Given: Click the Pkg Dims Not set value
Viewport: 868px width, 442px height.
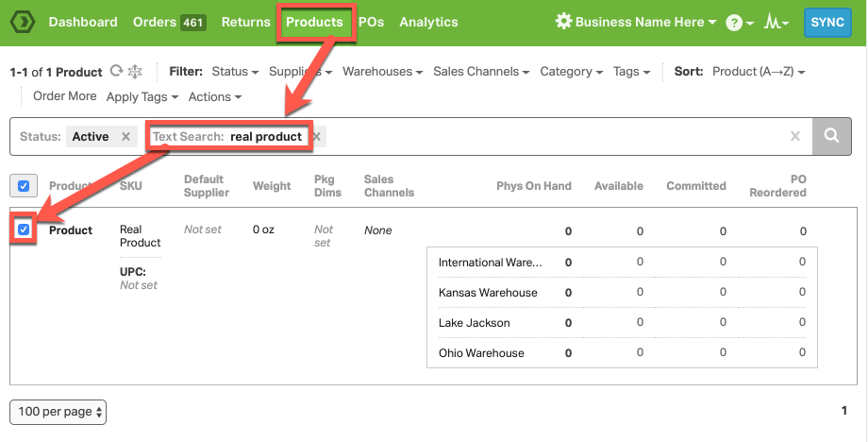Looking at the screenshot, I should pyautogui.click(x=324, y=236).
